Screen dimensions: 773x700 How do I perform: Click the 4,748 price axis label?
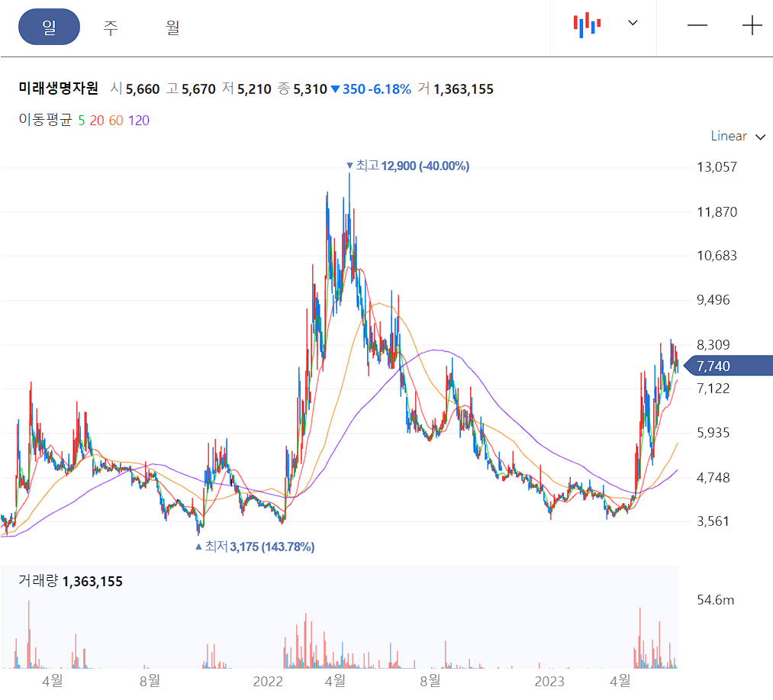(x=713, y=478)
